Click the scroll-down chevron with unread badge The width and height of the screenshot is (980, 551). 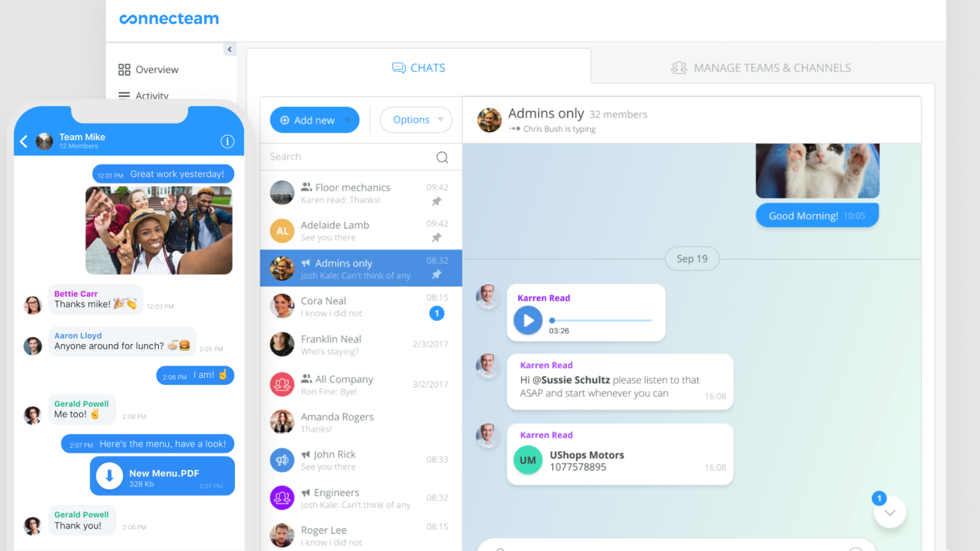tap(890, 512)
